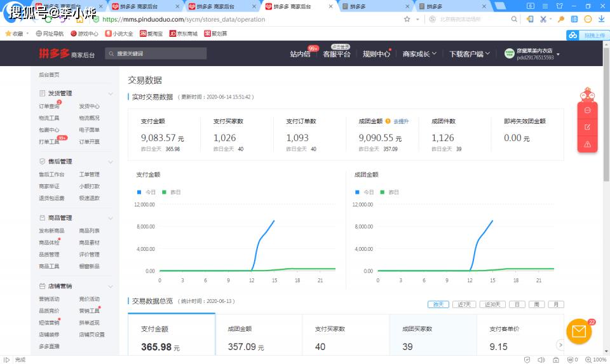Image resolution: width=610 pixels, height=364 pixels.
Task: Select the 月 time range
Action: click(x=556, y=304)
